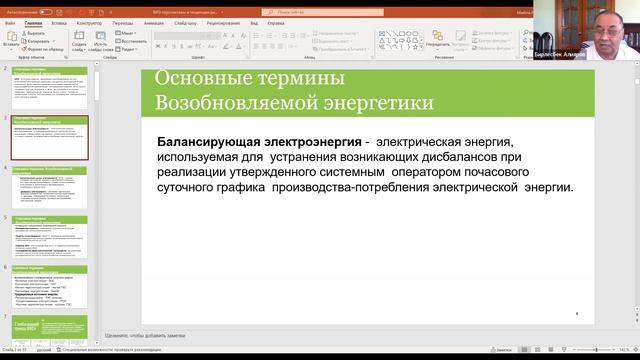Open the Вид ribbon tab
Screen dimensions: 640x360
tap(254, 23)
